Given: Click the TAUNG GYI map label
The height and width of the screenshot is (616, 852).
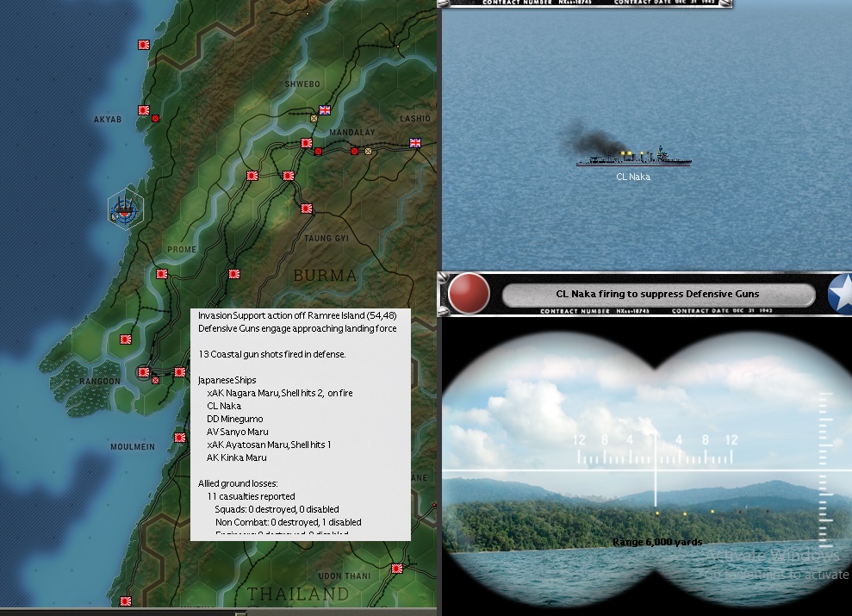Looking at the screenshot, I should click(326, 239).
